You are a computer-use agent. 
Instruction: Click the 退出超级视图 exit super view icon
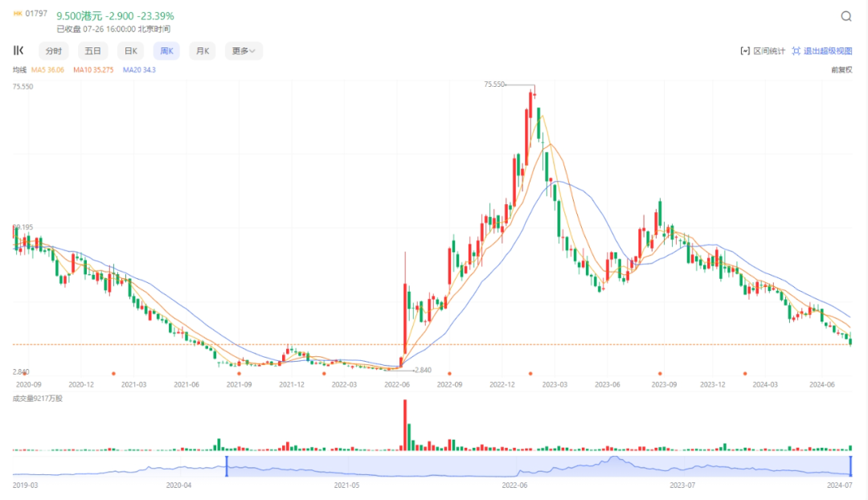(x=796, y=51)
